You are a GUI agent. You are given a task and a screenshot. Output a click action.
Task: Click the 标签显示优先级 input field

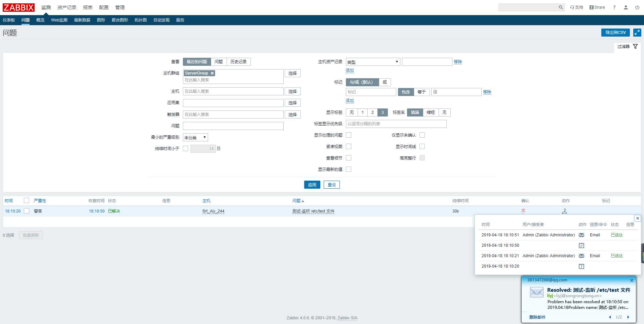click(x=396, y=124)
